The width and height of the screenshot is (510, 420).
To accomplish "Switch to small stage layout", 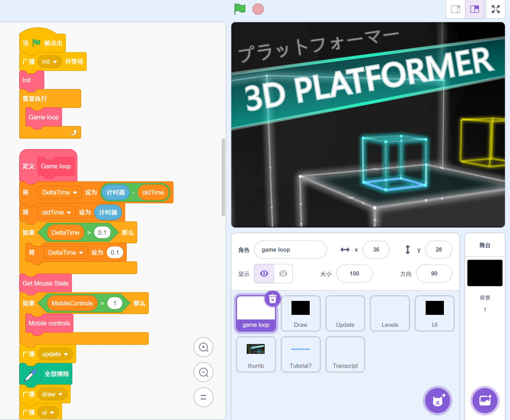I will click(455, 9).
